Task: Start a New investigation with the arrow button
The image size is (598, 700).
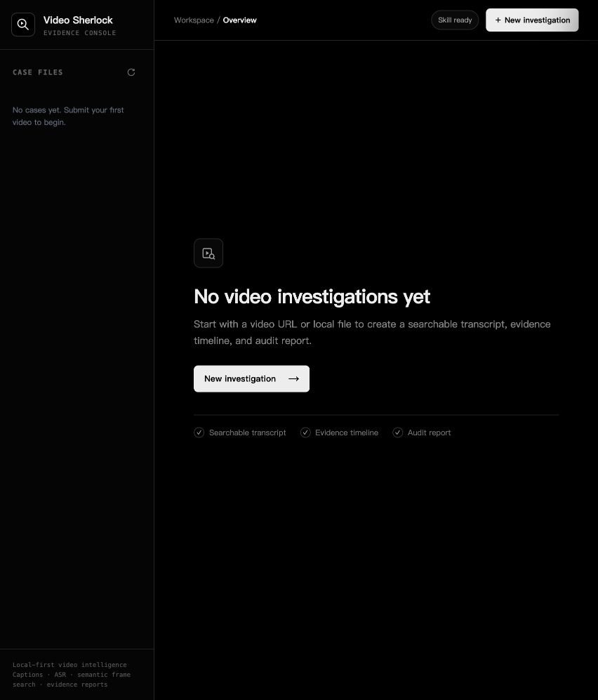Action: (x=251, y=378)
